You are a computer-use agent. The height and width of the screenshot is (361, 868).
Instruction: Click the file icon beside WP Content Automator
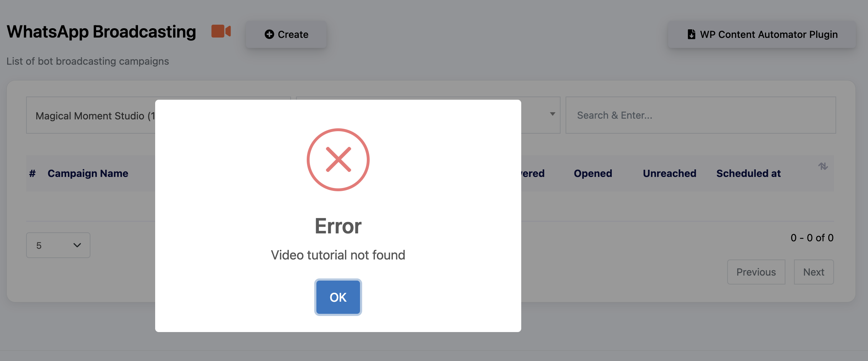[691, 34]
